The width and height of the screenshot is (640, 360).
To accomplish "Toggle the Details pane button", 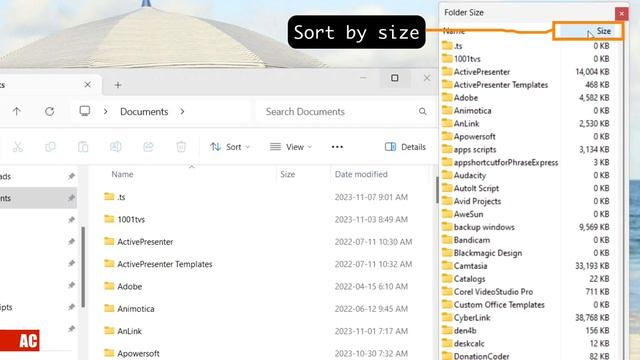I will [x=405, y=147].
